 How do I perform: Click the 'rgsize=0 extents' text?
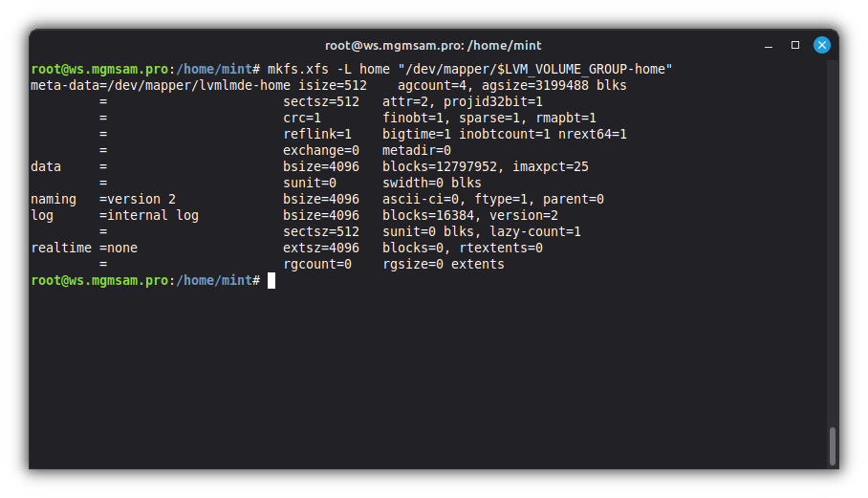click(443, 264)
